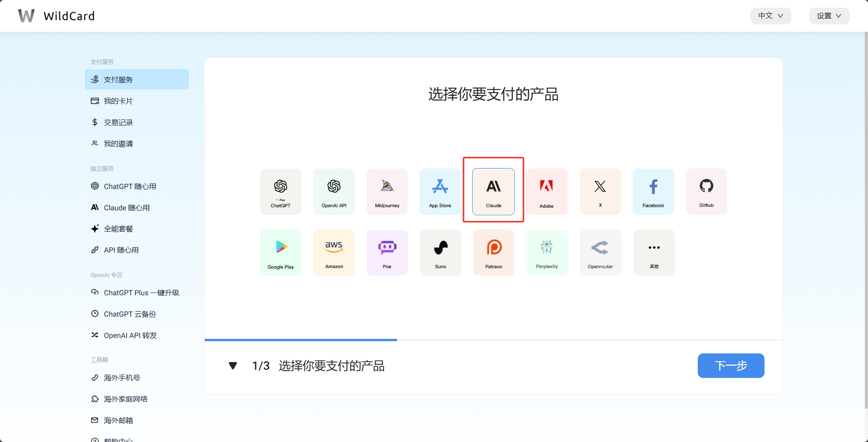Select the App Store product tile

440,192
